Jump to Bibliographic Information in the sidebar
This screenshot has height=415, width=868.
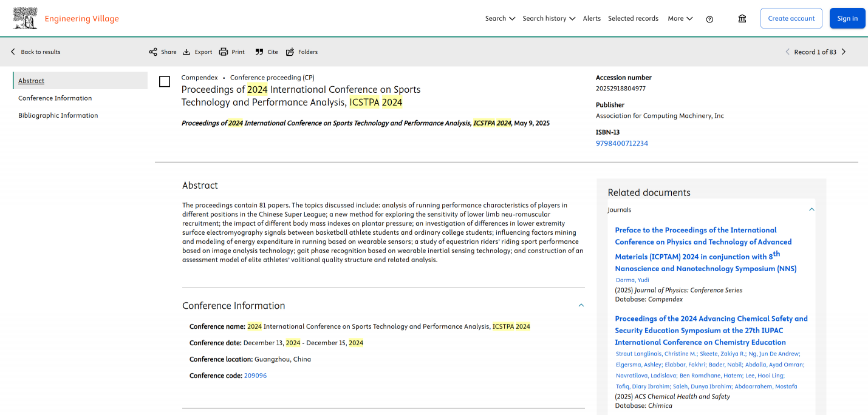[58, 115]
